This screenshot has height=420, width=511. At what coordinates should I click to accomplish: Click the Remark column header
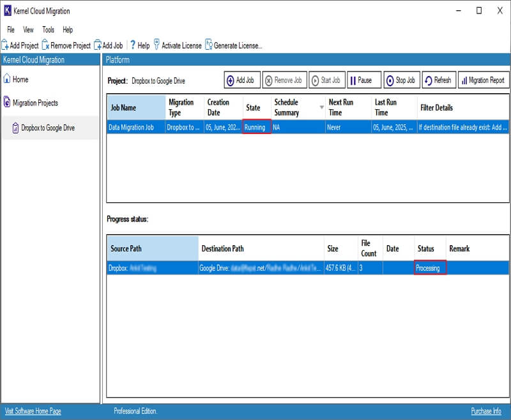pos(477,248)
